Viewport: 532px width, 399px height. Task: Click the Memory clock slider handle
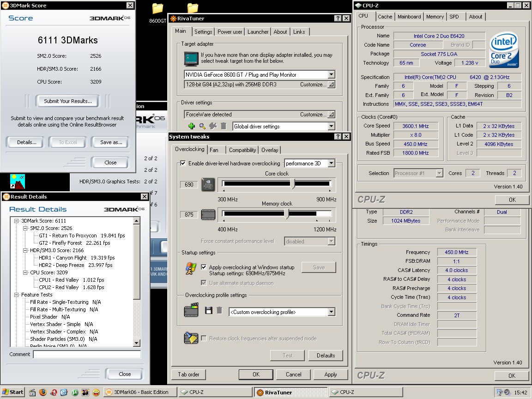click(286, 213)
